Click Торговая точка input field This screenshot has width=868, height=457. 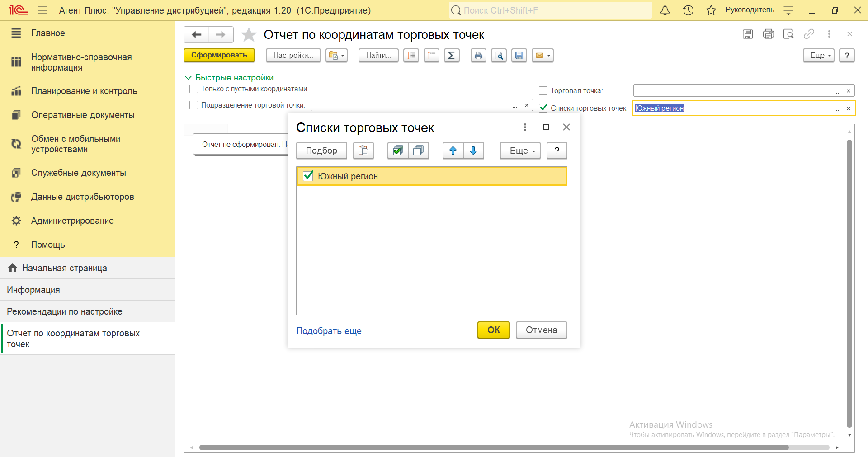(x=732, y=91)
